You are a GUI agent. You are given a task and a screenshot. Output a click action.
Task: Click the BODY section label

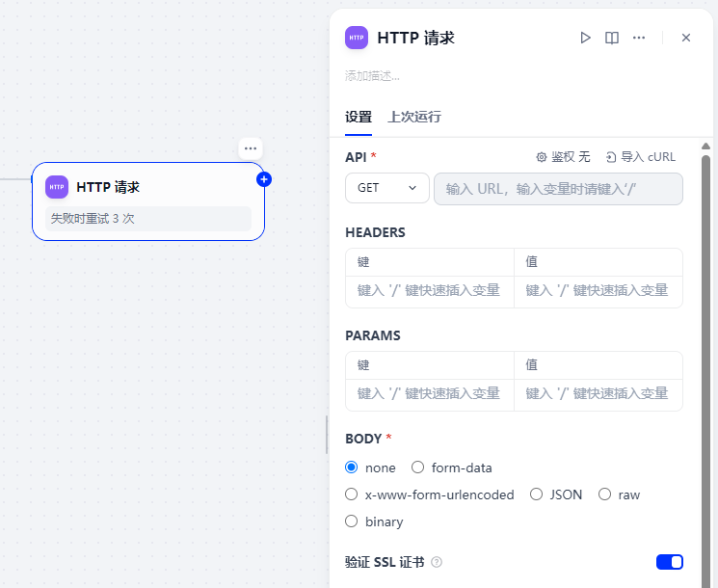coord(363,439)
